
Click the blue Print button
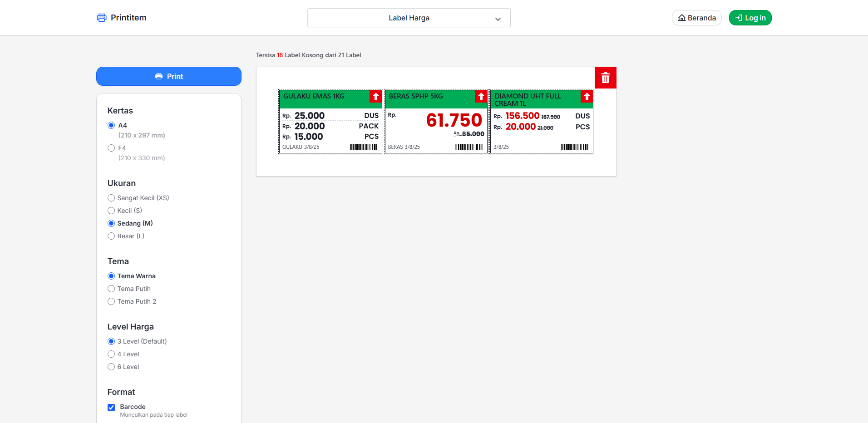pos(169,76)
